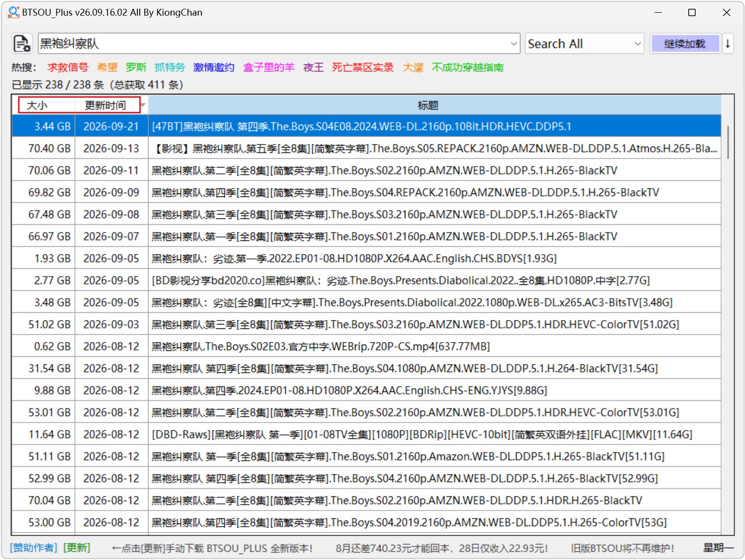Screen dimensions: 745x560
Task: Select the S04.1080p H.264-BlackTV[31.54G] row
Action: pyautogui.click(x=366, y=368)
